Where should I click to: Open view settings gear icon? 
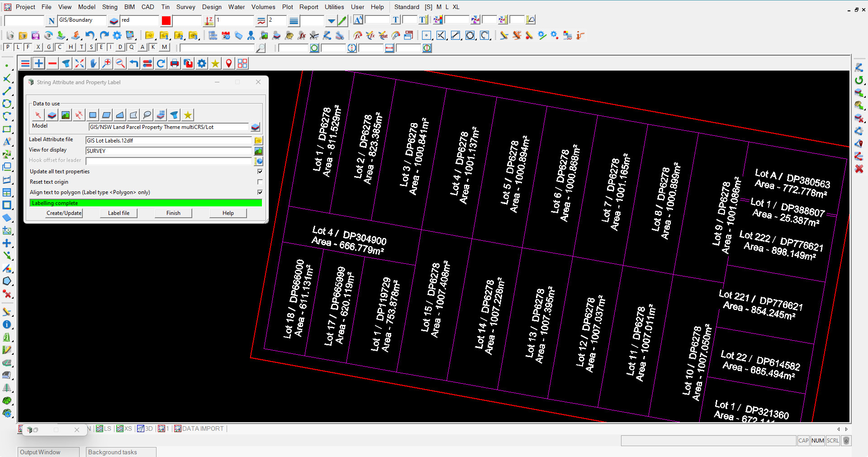pyautogui.click(x=202, y=64)
